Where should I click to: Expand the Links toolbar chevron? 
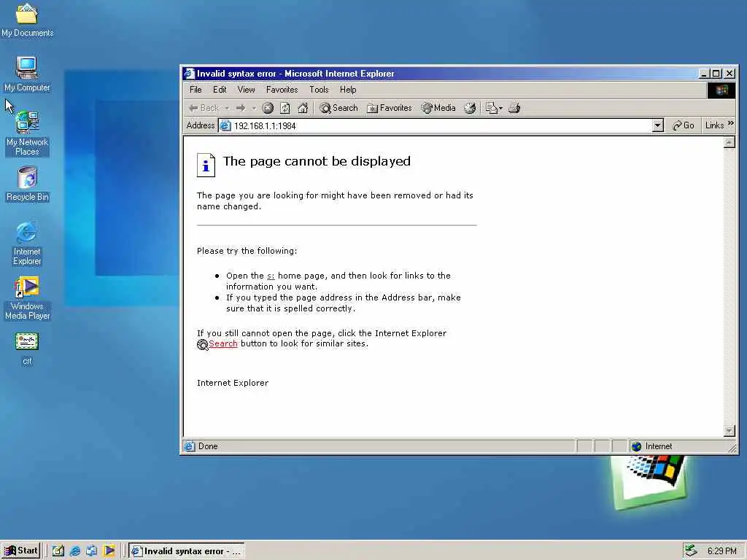click(731, 123)
